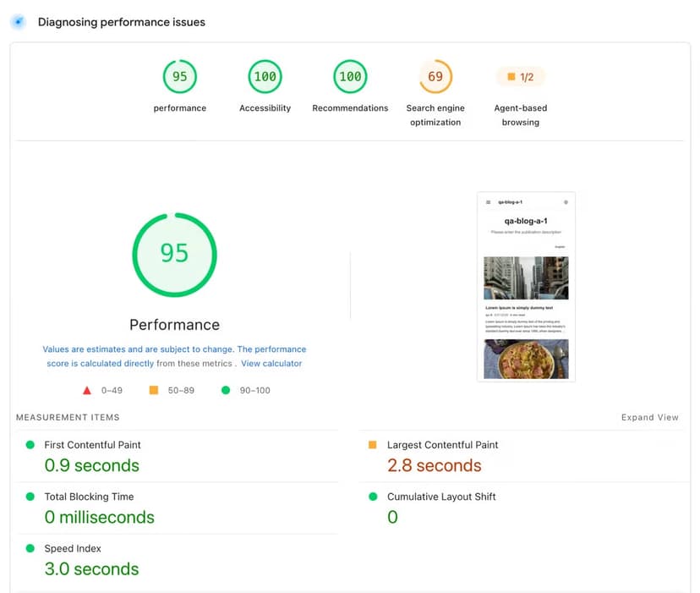This screenshot has width=700, height=593.
Task: Click the large Performance heading below gauge
Action: tap(174, 325)
